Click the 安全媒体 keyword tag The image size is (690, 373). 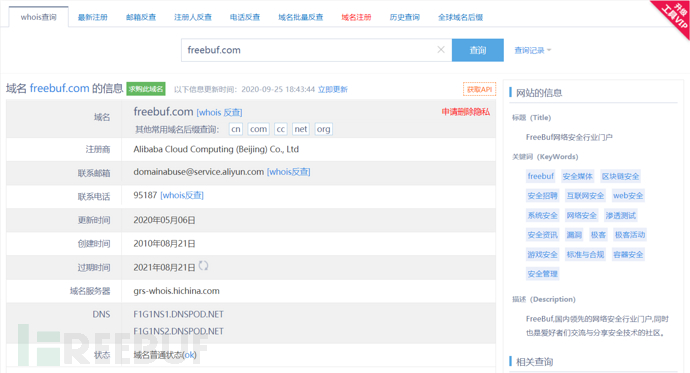[577, 176]
